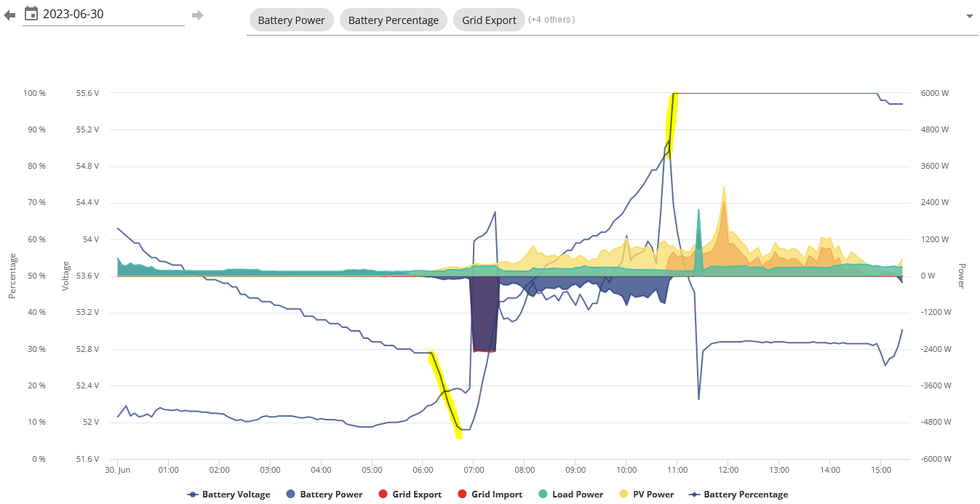This screenshot has height=504, width=980.
Task: Select the Battery Percentage chip
Action: [393, 20]
